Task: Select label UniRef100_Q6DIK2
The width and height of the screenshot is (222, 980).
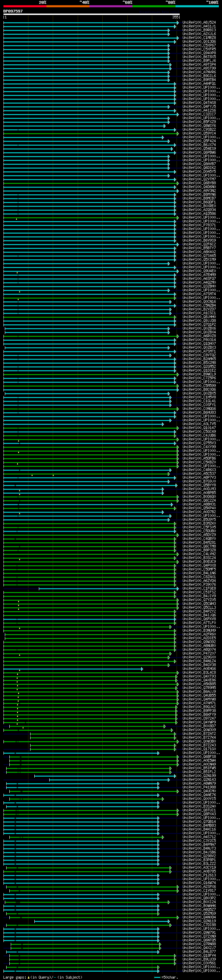Action: click(199, 168)
